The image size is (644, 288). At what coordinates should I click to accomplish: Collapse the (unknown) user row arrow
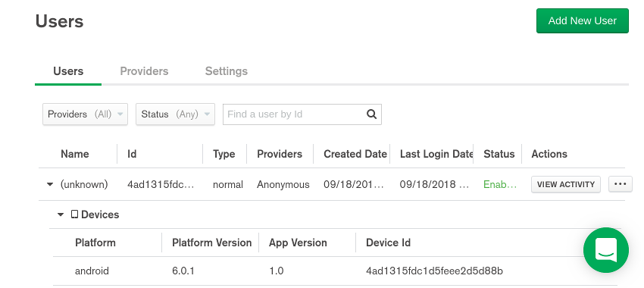tap(50, 184)
